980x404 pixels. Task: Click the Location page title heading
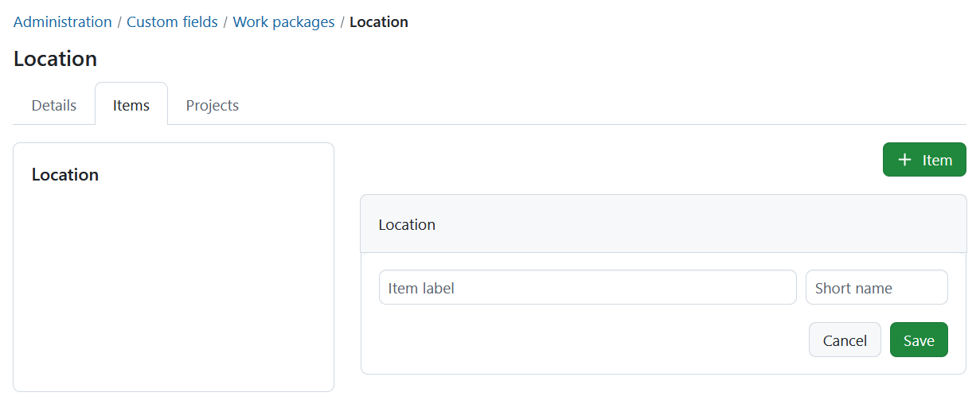[56, 59]
